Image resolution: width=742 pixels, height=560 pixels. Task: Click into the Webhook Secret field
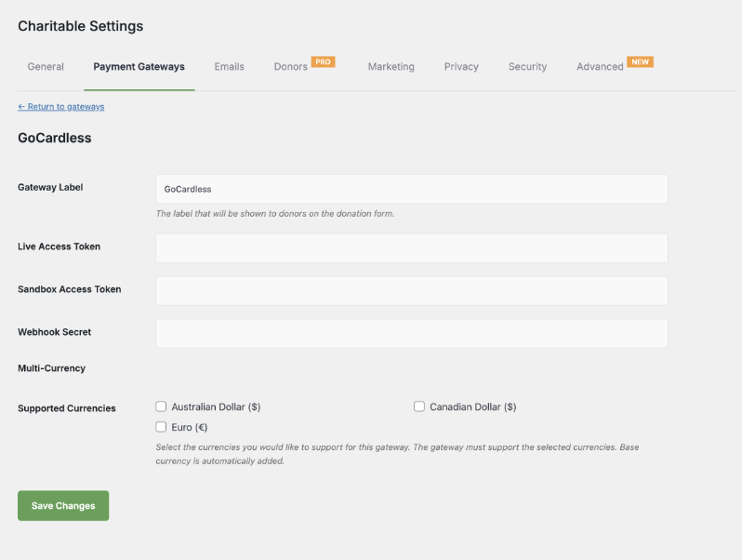pyautogui.click(x=412, y=333)
